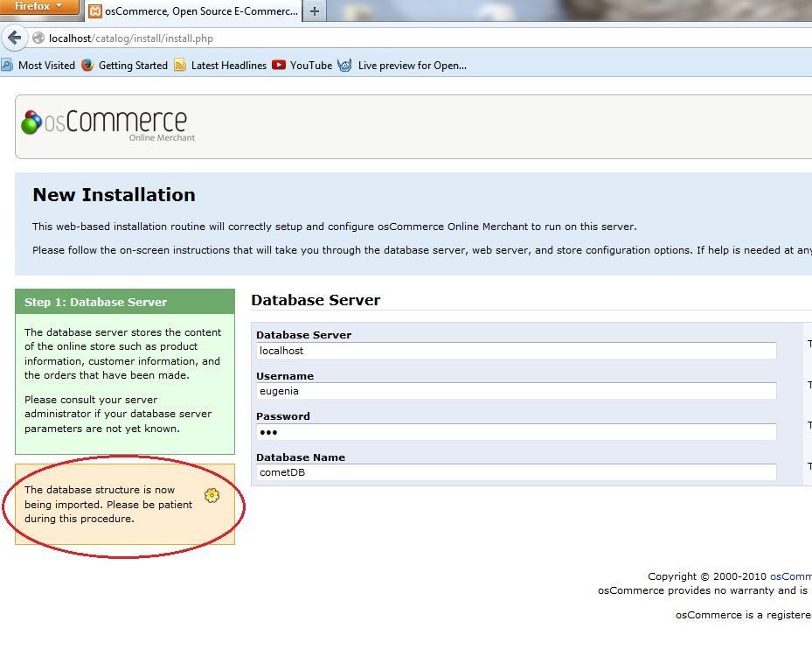Click the Password field
The width and height of the screenshot is (812, 663).
click(x=517, y=432)
